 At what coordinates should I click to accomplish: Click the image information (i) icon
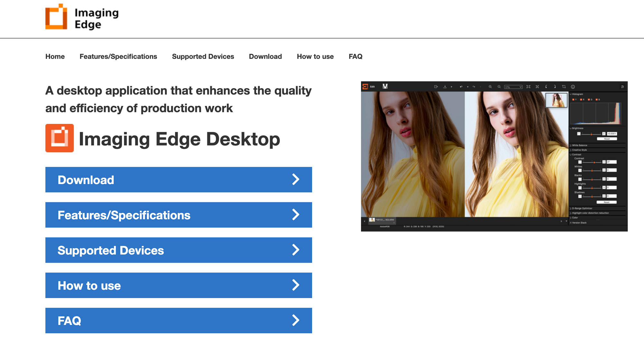573,87
